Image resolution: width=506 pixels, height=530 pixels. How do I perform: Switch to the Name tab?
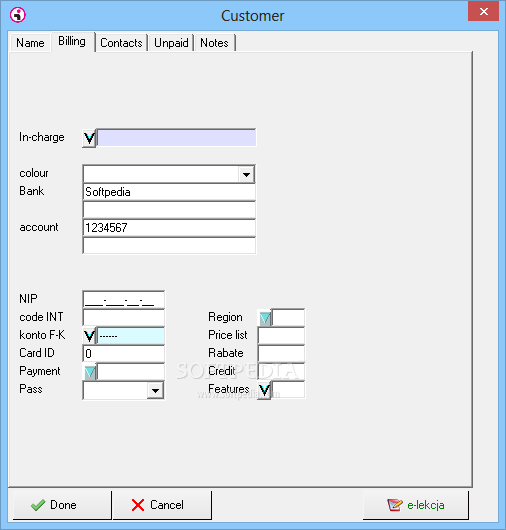[30, 43]
